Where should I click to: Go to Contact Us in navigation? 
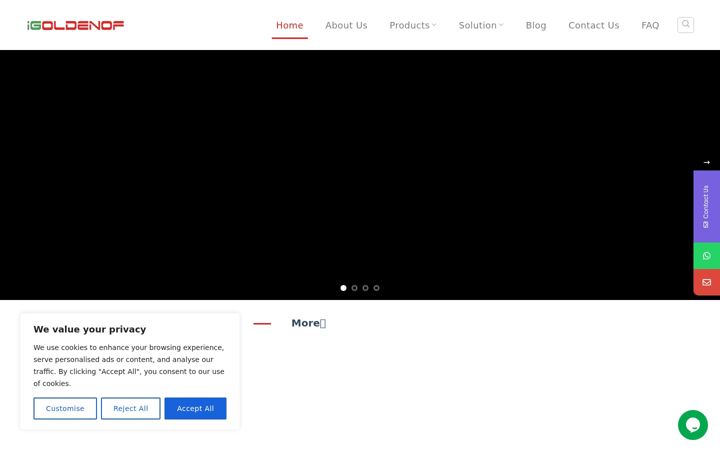tap(593, 25)
